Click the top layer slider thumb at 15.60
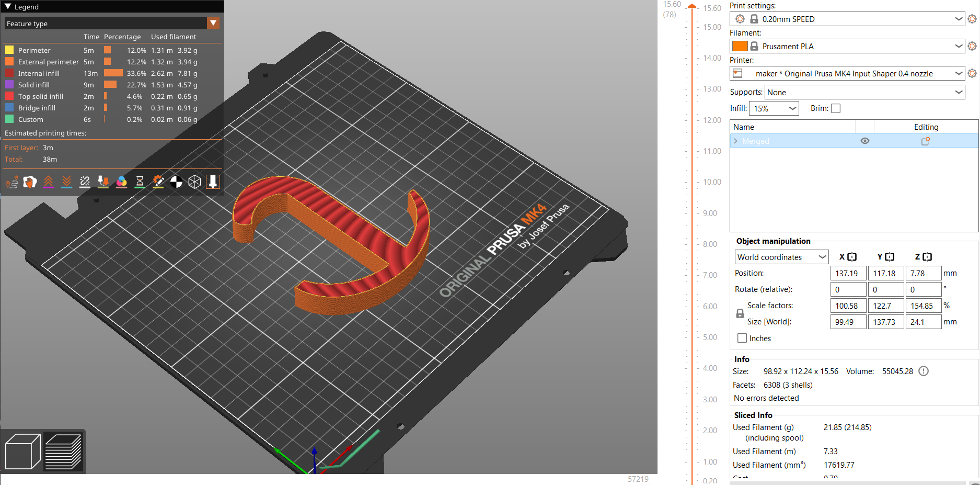980x485 pixels. click(x=692, y=6)
